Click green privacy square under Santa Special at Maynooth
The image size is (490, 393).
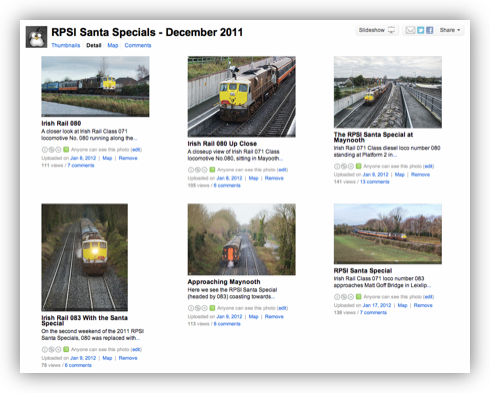[x=358, y=166]
